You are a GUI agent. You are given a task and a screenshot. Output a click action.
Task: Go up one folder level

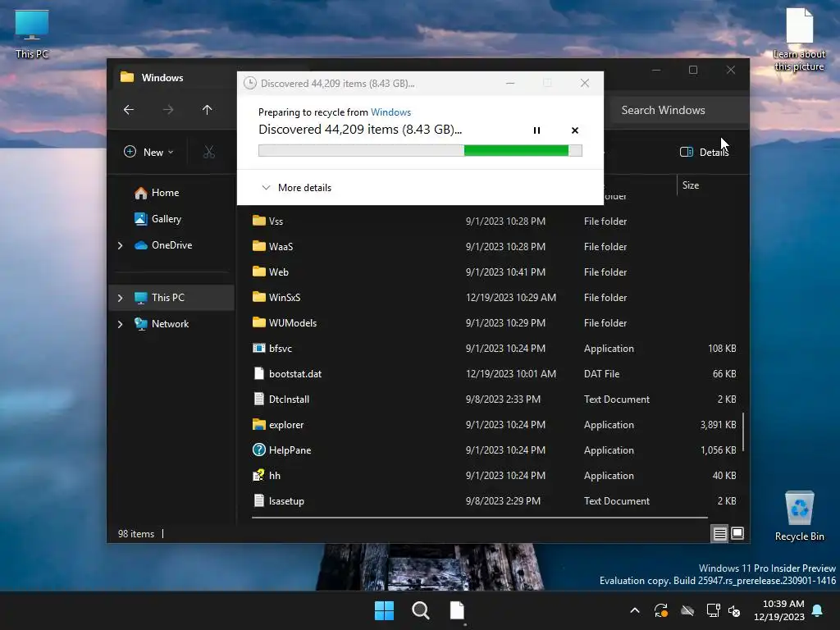click(x=208, y=110)
